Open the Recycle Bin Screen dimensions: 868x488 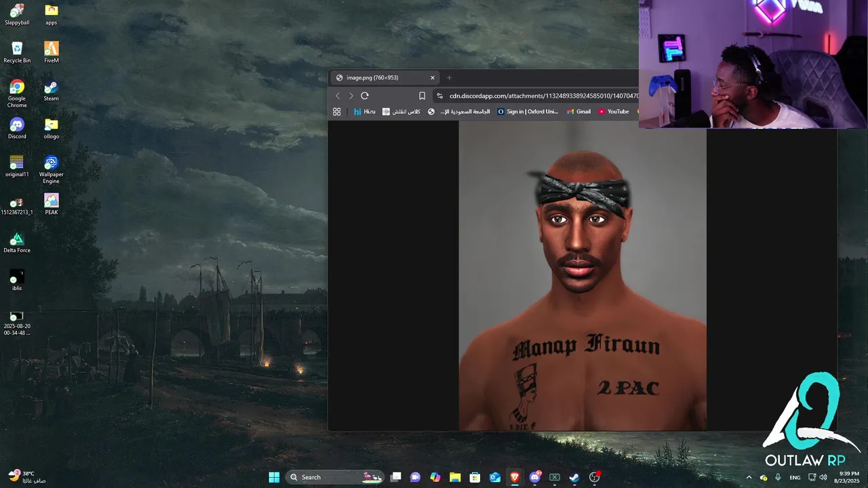tap(17, 52)
